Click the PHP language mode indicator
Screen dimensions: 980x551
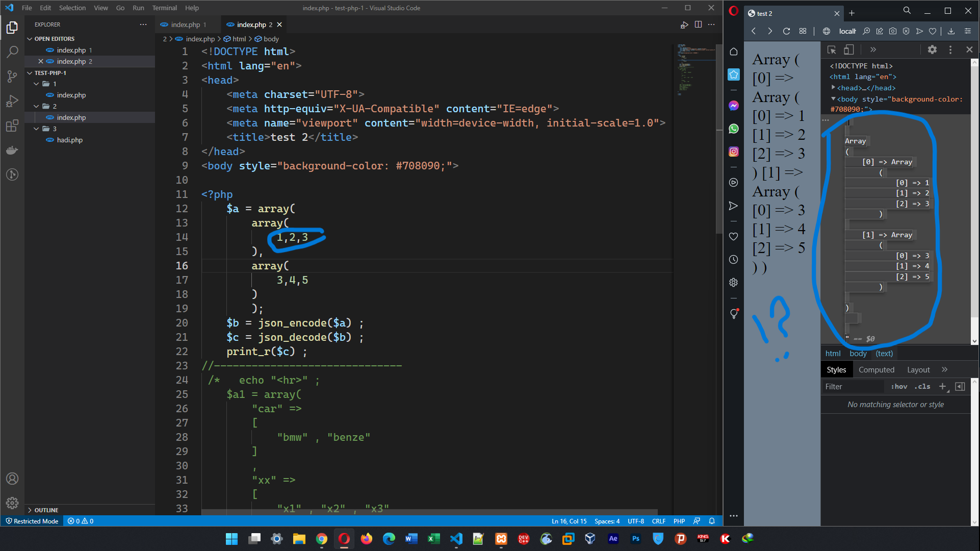679,521
